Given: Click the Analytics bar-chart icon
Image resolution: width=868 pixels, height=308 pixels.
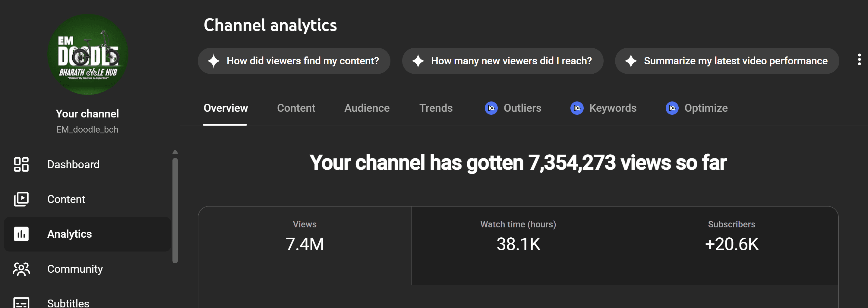Looking at the screenshot, I should point(21,234).
